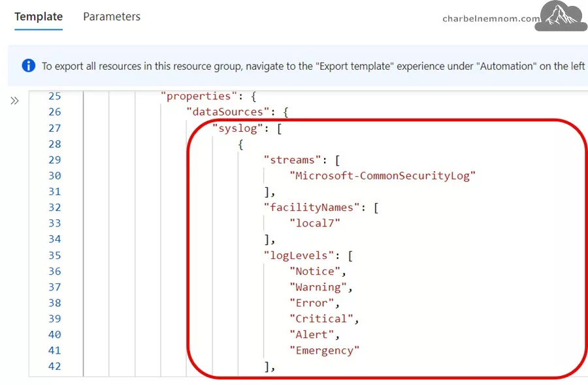588x385 pixels.
Task: Click the "syslog" key in code
Action: pyautogui.click(x=238, y=129)
